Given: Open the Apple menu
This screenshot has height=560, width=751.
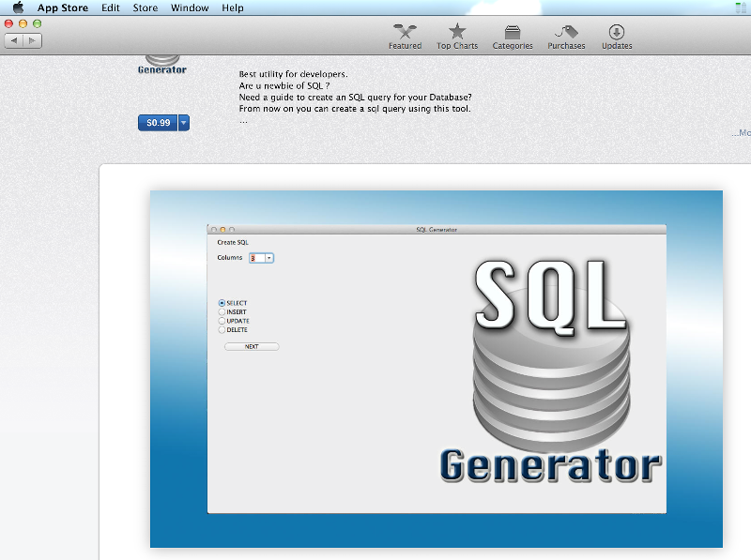Looking at the screenshot, I should tap(18, 8).
